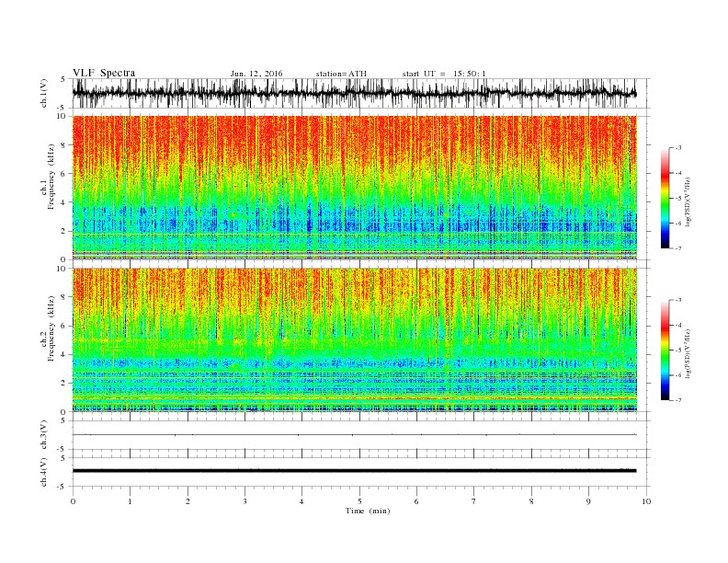Viewport: 728px width, 563px height.
Task: Click the ch.1 voltage waveform panel
Action: pos(361,93)
